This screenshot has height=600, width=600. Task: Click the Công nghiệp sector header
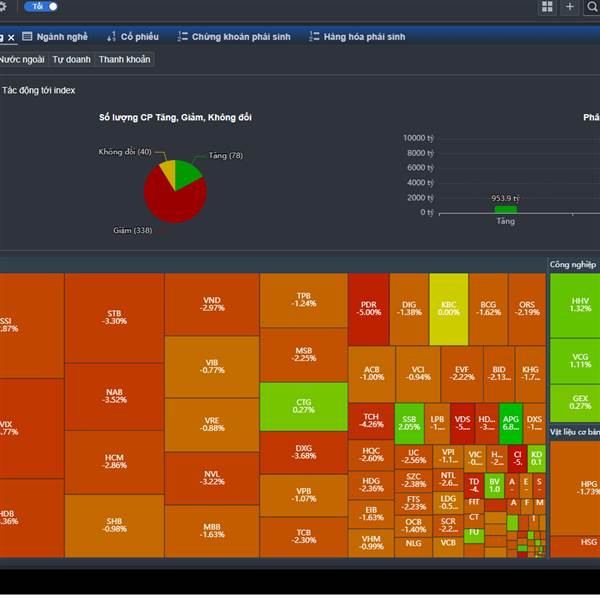pos(573,264)
